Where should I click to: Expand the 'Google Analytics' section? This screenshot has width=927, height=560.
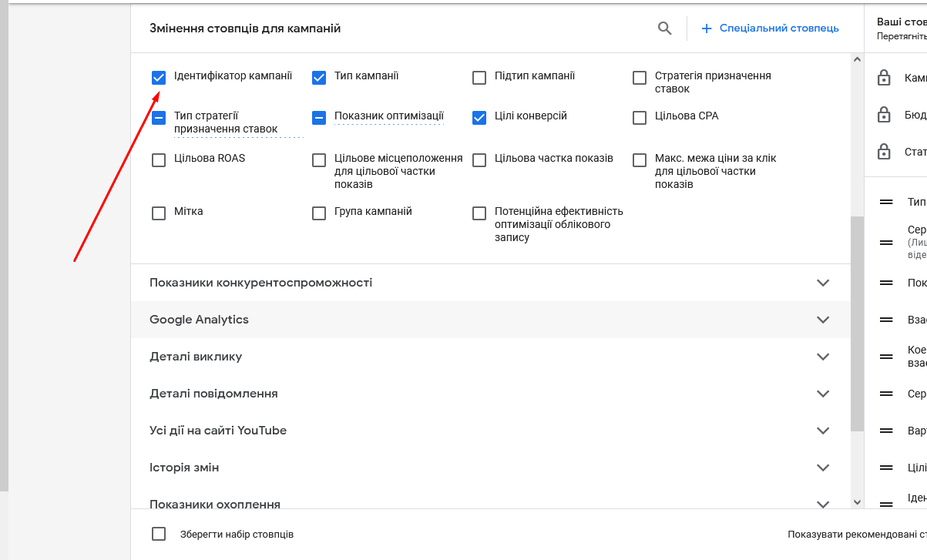point(823,320)
